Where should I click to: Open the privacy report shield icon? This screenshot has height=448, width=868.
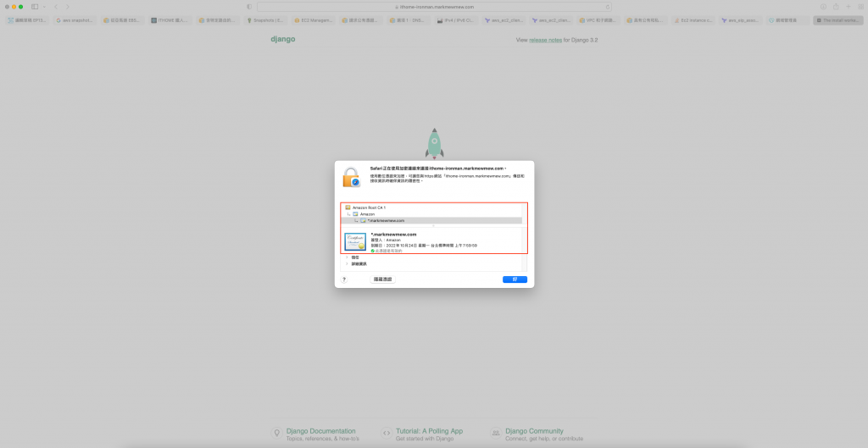(x=249, y=7)
